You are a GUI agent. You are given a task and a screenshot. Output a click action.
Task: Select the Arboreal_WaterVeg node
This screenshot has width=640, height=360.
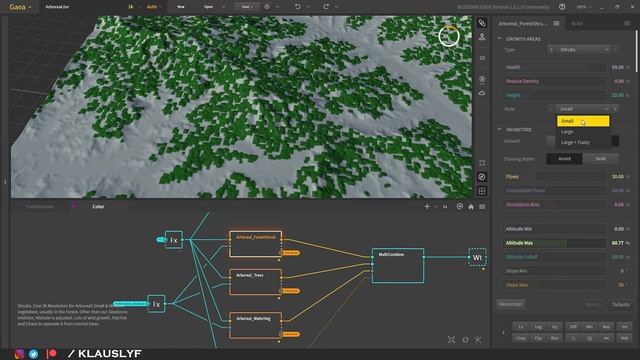pos(256,325)
